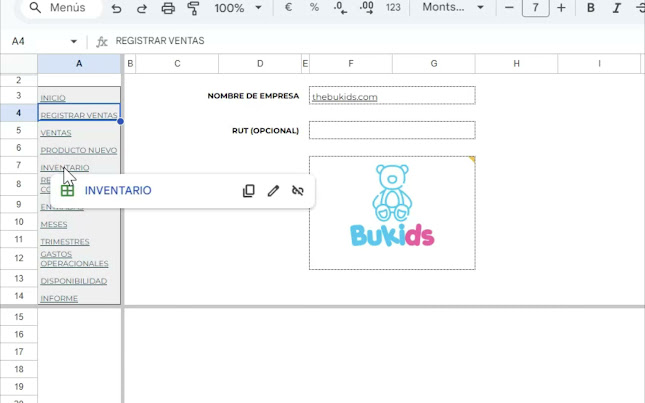This screenshot has width=645, height=403.
Task: Copy the link in the popup
Action: pos(249,190)
